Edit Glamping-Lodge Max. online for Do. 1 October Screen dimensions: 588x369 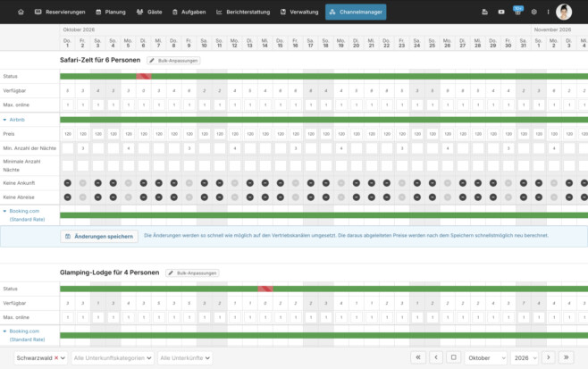tap(68, 317)
